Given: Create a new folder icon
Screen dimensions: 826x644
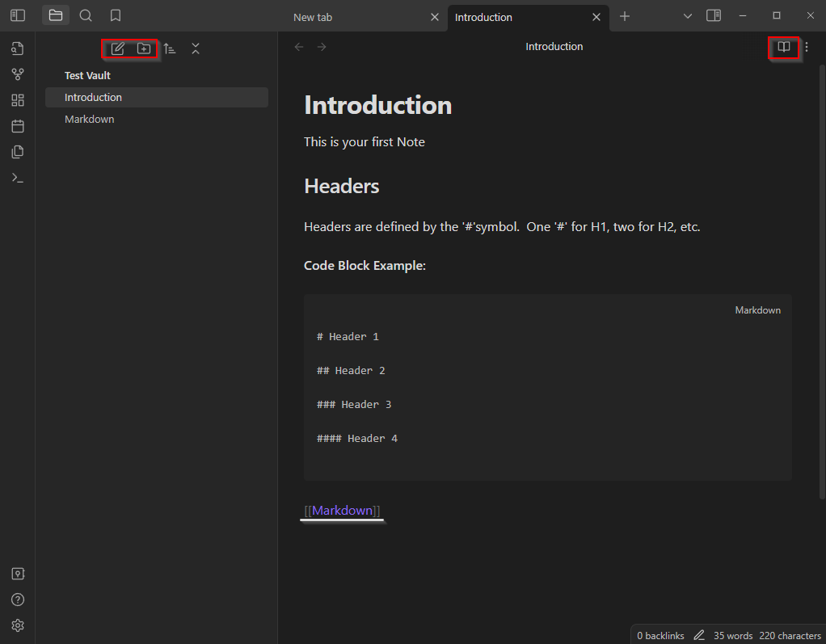Looking at the screenshot, I should (x=144, y=49).
